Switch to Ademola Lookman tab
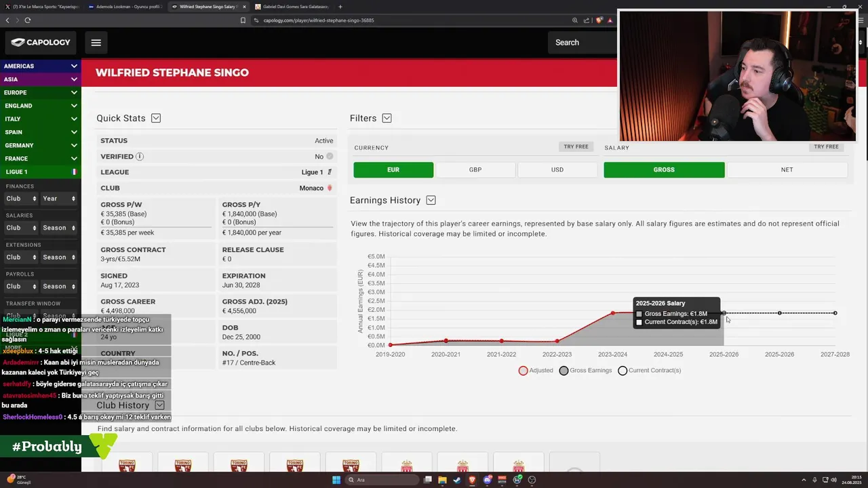 125,7
